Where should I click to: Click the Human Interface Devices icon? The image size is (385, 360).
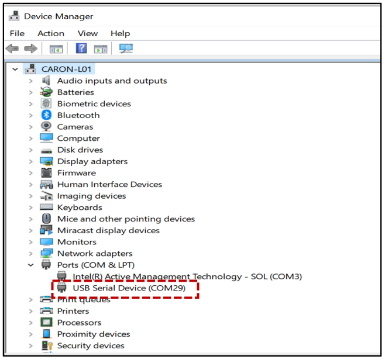tap(46, 184)
